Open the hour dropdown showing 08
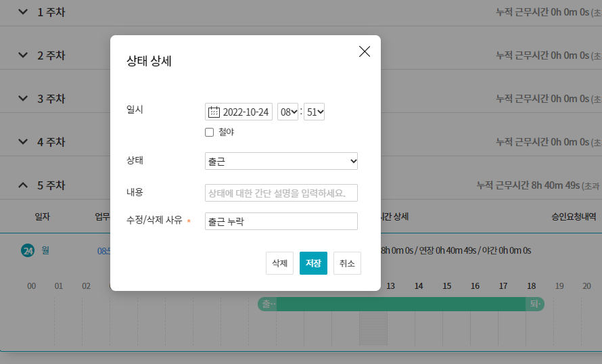 (x=288, y=112)
